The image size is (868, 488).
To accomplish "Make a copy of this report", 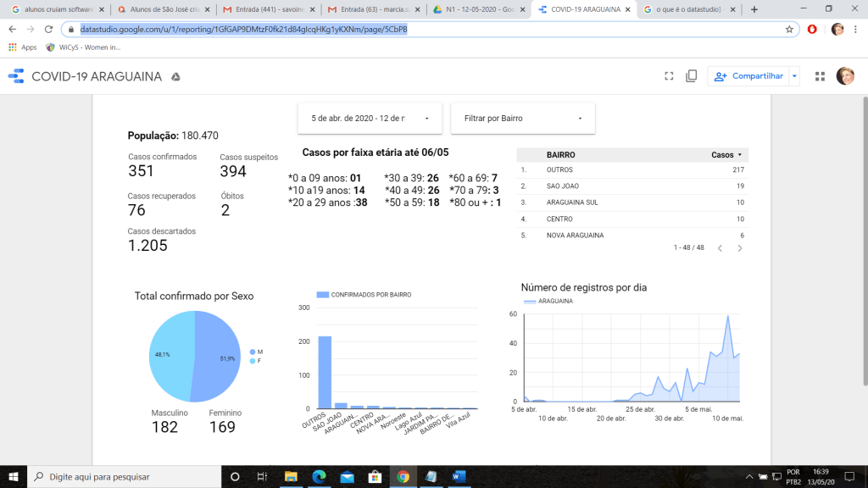I will 692,76.
